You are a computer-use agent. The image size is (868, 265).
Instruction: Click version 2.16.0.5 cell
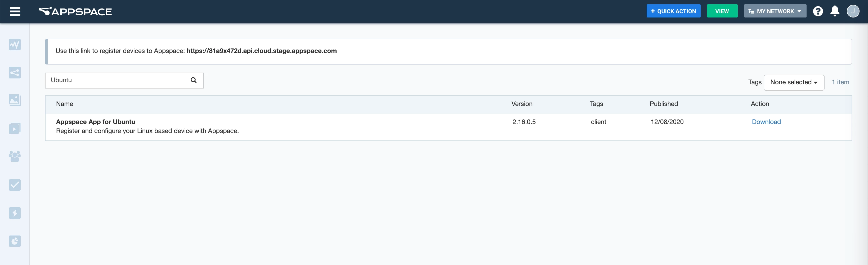524,122
